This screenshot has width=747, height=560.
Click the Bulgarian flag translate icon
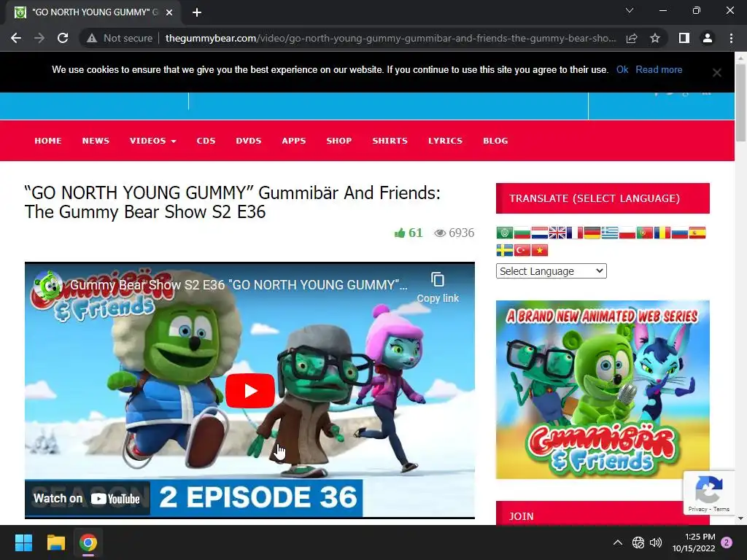522,233
